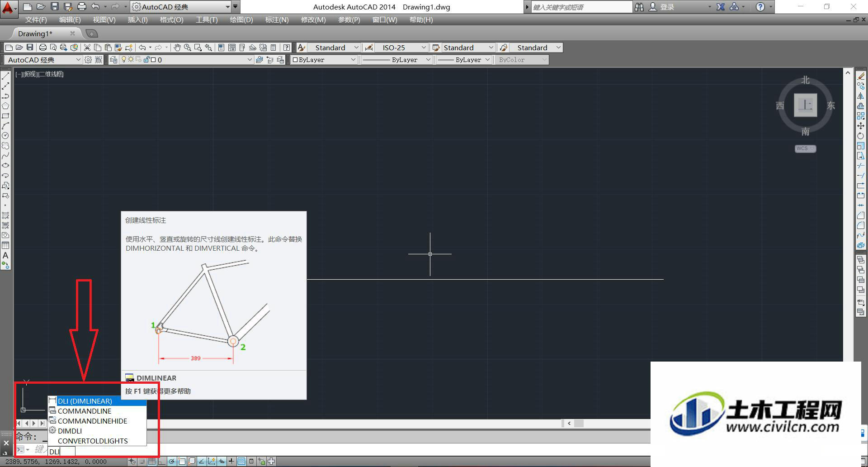Select the Polyline tool

click(x=5, y=96)
